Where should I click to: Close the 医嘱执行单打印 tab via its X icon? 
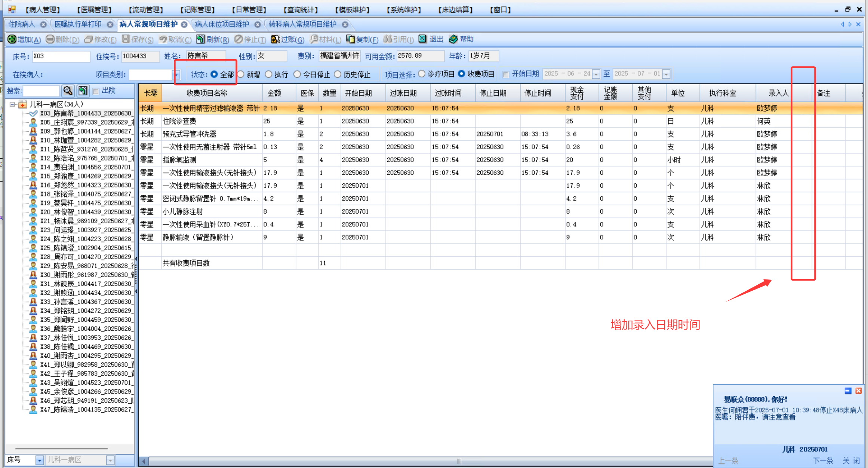(110, 25)
